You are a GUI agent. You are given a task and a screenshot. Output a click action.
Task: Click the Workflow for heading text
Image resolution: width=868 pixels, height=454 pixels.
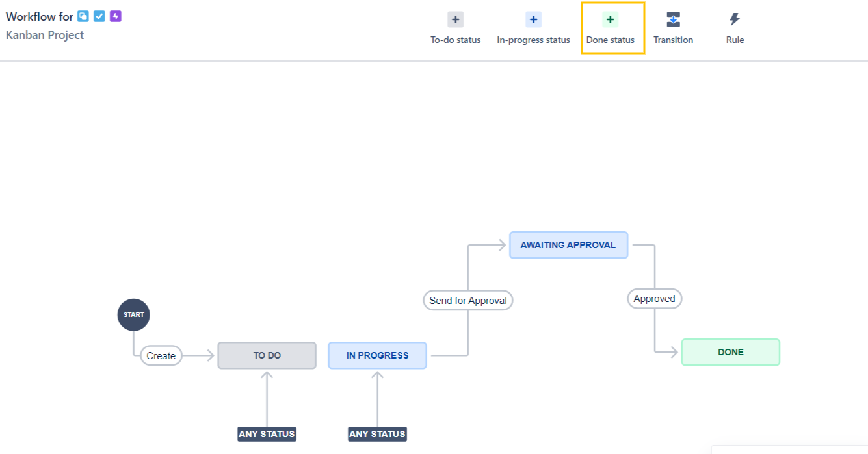pos(40,17)
